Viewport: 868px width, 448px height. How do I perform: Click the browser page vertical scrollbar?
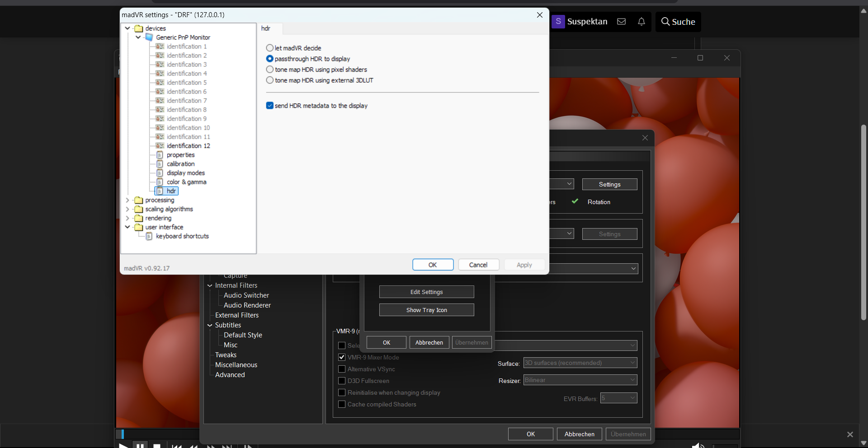point(863,223)
